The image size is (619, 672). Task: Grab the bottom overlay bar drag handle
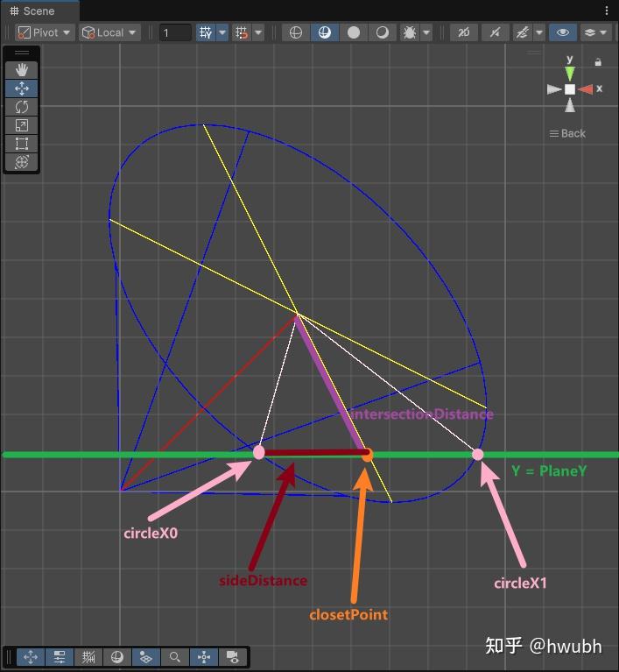(9, 657)
